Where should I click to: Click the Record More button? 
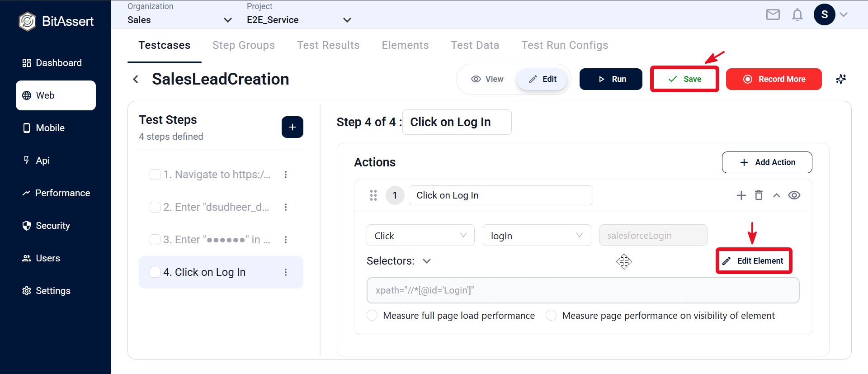(x=774, y=79)
